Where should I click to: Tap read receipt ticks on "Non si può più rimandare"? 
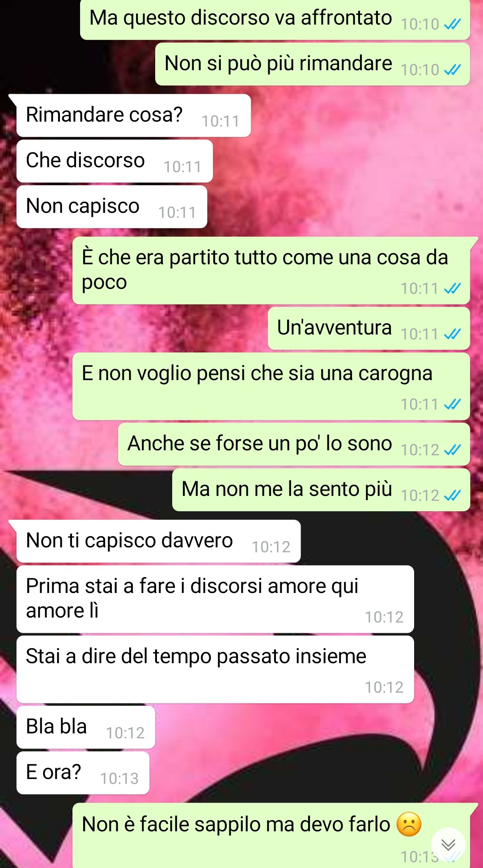(452, 70)
